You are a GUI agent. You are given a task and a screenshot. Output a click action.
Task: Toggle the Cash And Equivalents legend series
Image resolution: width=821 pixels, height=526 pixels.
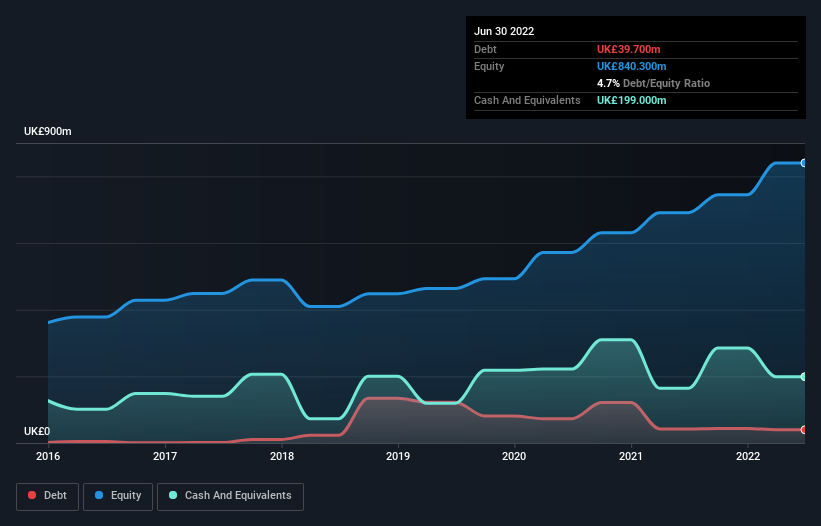coord(230,496)
